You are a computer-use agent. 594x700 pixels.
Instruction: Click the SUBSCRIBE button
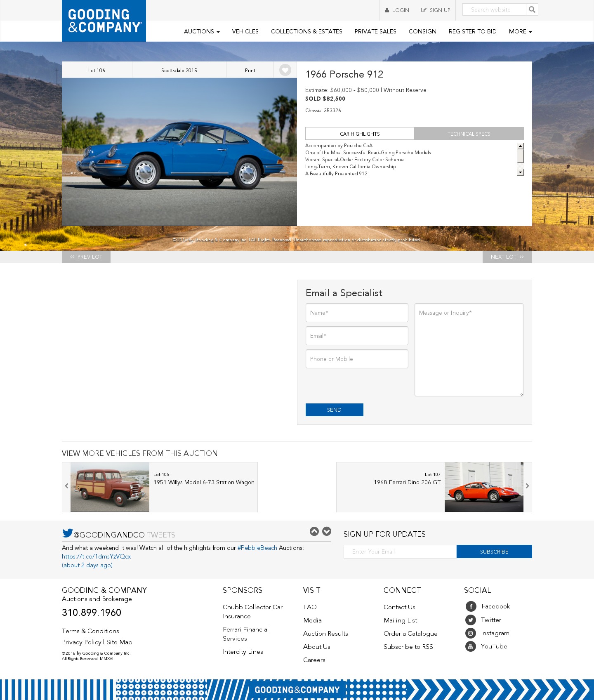(494, 552)
